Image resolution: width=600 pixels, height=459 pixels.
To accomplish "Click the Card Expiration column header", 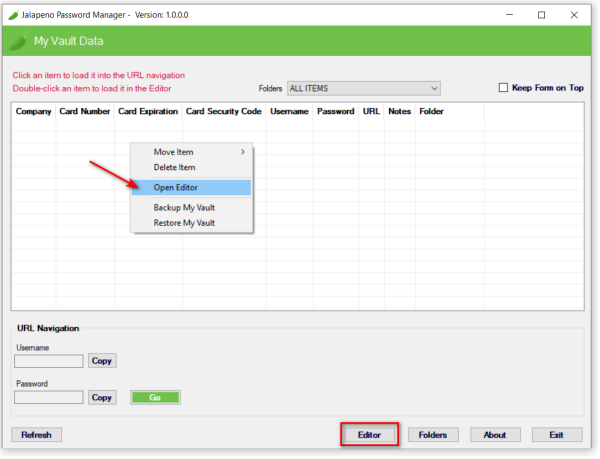I will point(148,112).
